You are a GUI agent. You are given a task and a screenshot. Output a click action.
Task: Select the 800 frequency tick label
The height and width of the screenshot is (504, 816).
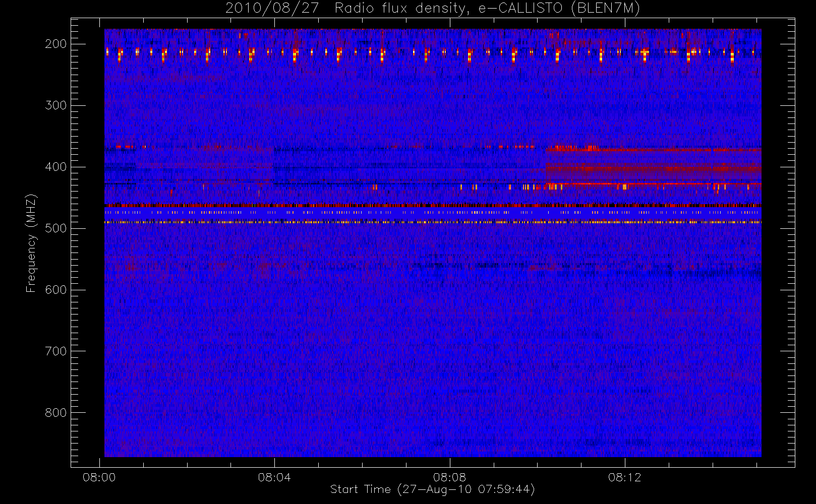56,413
